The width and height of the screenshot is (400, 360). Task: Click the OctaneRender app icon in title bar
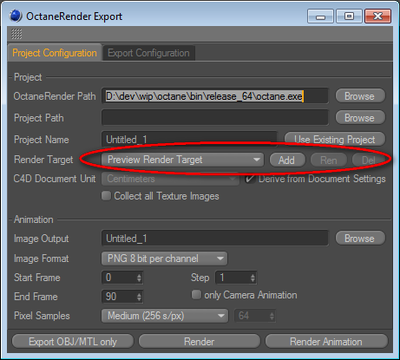15,16
